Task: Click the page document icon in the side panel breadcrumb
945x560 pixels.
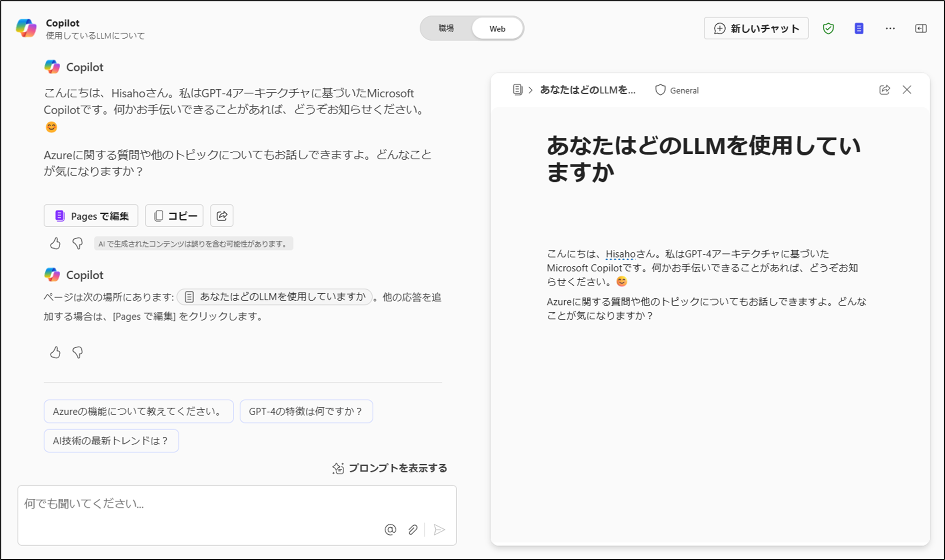Action: click(x=517, y=90)
